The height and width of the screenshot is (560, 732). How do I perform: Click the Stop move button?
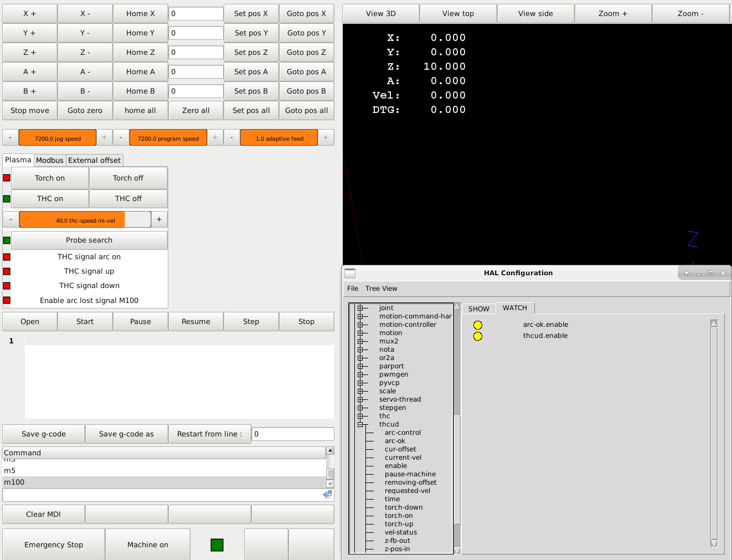(30, 110)
